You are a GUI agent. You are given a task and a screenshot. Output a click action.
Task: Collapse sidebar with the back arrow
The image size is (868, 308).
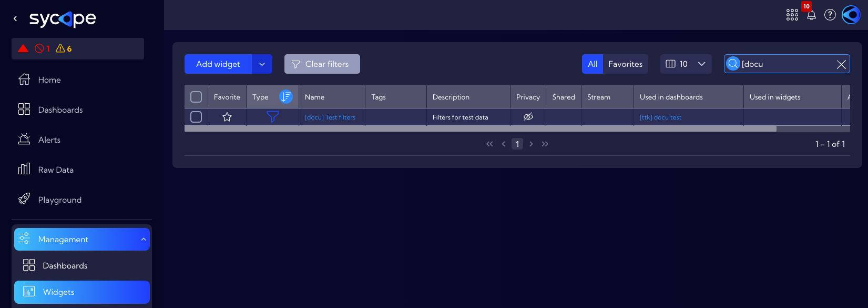point(15,18)
